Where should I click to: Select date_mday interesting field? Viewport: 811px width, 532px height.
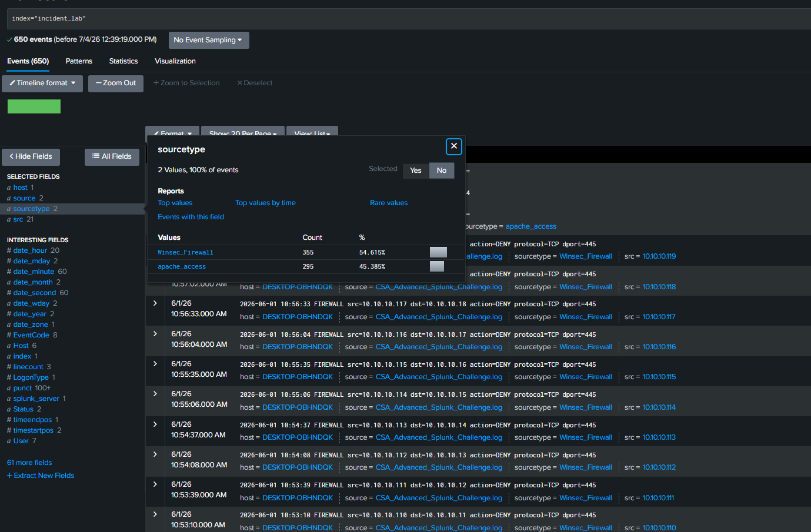32,261
